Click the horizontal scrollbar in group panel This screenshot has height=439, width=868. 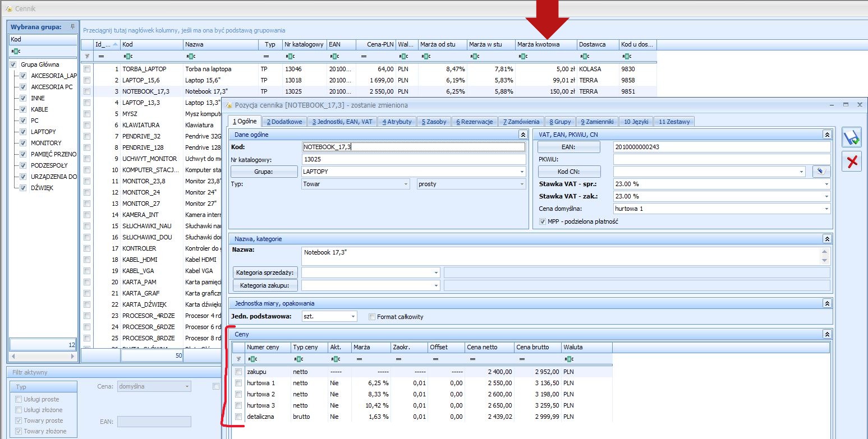42,357
